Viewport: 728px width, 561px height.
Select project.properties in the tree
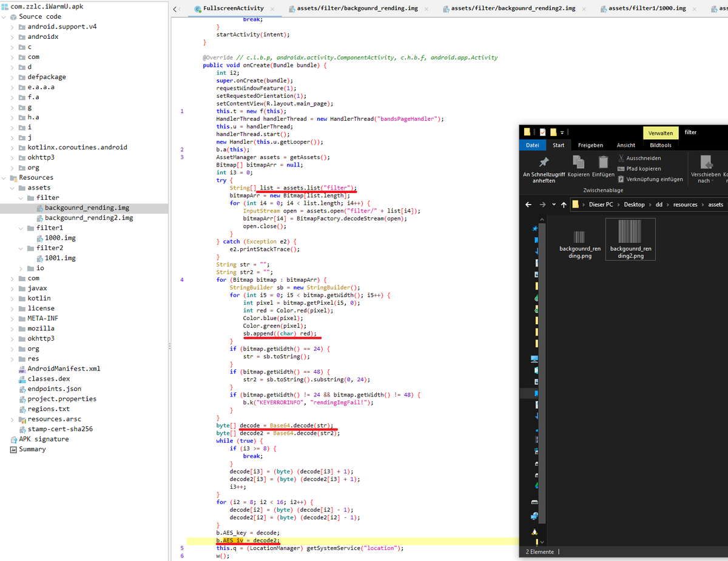click(62, 399)
